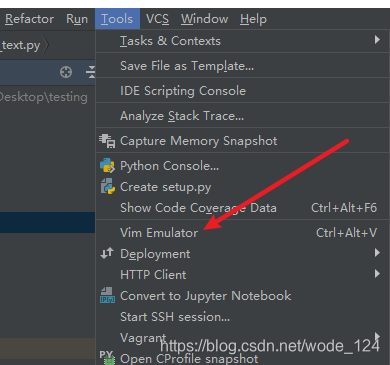Choose Open CProfile snapshot
The height and width of the screenshot is (365, 390).
click(x=242, y=358)
